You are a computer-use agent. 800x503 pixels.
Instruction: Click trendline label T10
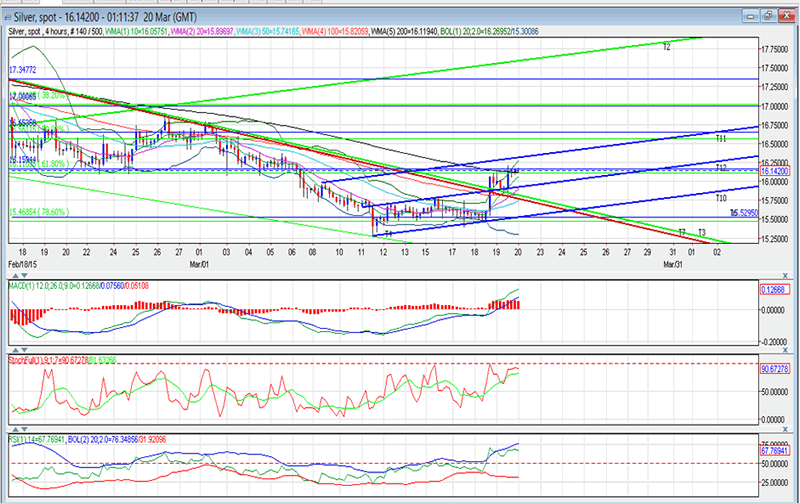click(x=720, y=199)
